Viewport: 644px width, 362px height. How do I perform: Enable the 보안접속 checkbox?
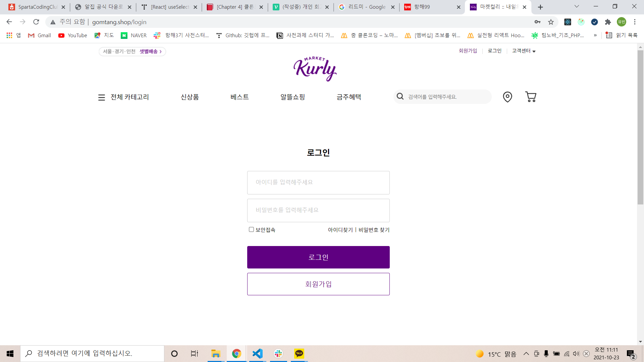click(x=251, y=230)
